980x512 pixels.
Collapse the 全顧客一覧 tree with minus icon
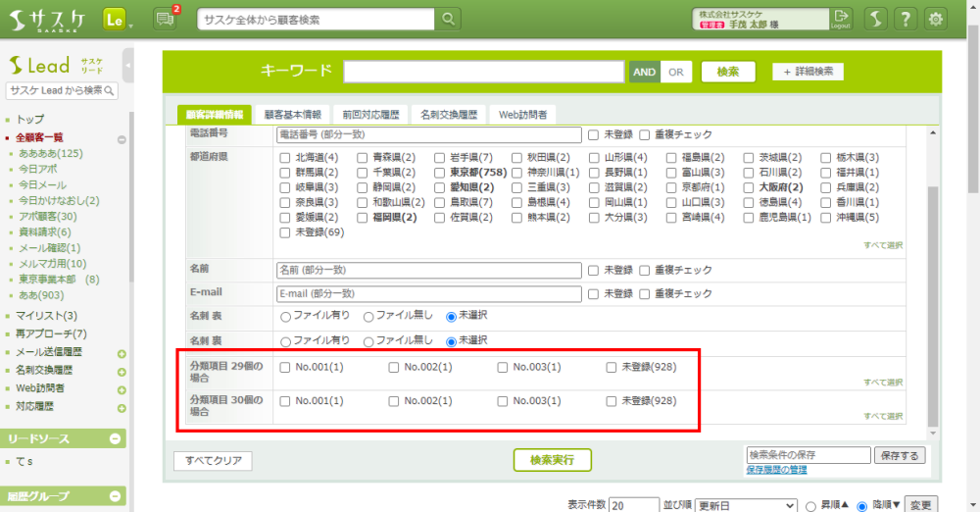pyautogui.click(x=122, y=138)
